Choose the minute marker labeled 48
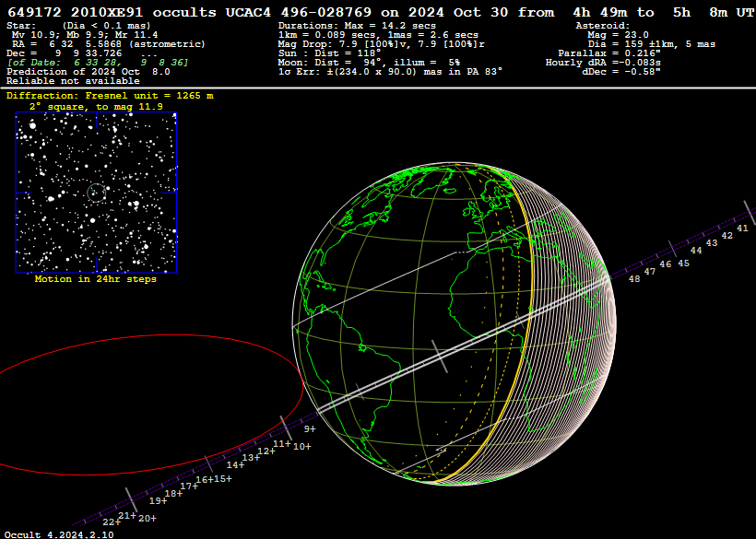756x539 pixels. [634, 279]
